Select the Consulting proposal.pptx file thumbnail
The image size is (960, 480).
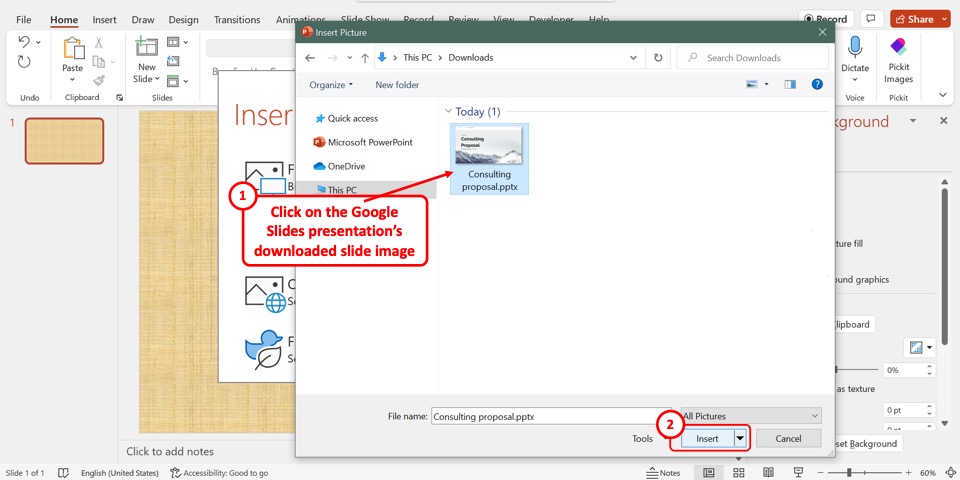(489, 159)
